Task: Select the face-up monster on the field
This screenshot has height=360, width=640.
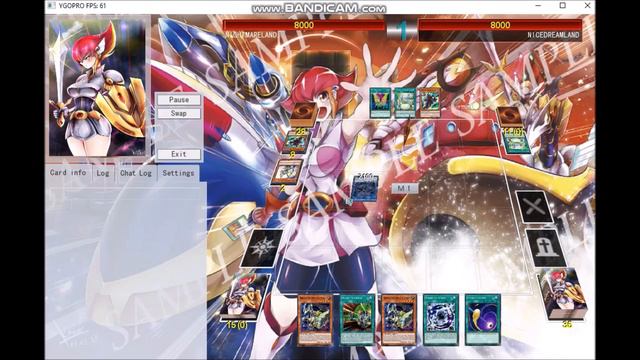Action: (364, 190)
